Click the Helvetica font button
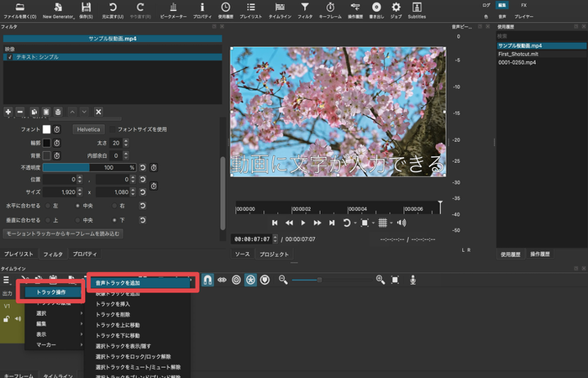The image size is (588, 378). pos(87,129)
